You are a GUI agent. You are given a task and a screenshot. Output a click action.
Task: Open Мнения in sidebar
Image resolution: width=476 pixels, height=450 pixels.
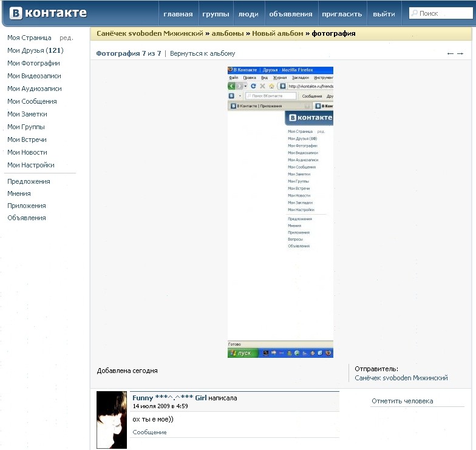tap(19, 193)
